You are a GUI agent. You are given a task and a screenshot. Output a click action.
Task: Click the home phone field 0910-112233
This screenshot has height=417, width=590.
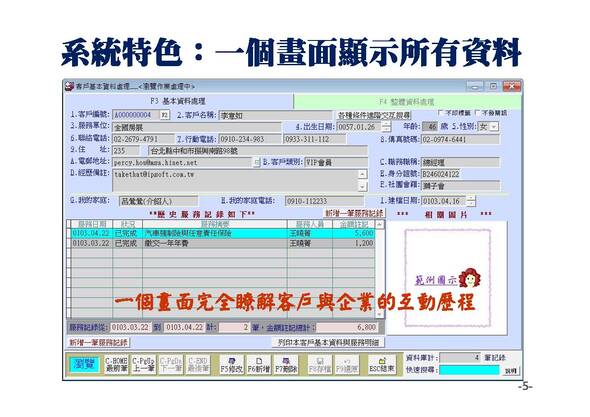coord(324,201)
